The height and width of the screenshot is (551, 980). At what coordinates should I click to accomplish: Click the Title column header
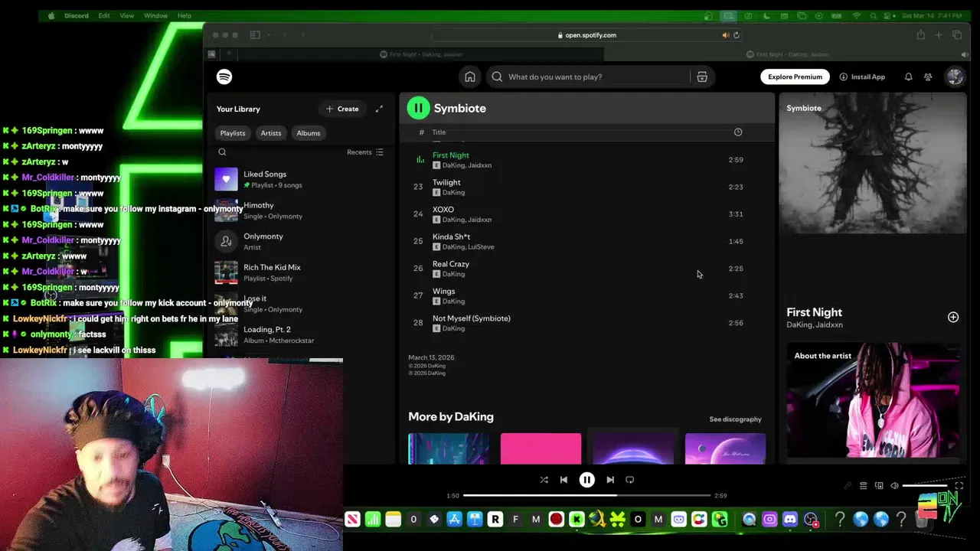coord(439,132)
